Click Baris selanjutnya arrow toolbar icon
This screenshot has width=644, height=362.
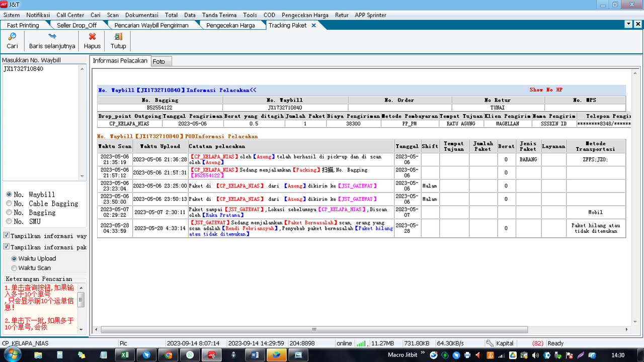click(52, 36)
